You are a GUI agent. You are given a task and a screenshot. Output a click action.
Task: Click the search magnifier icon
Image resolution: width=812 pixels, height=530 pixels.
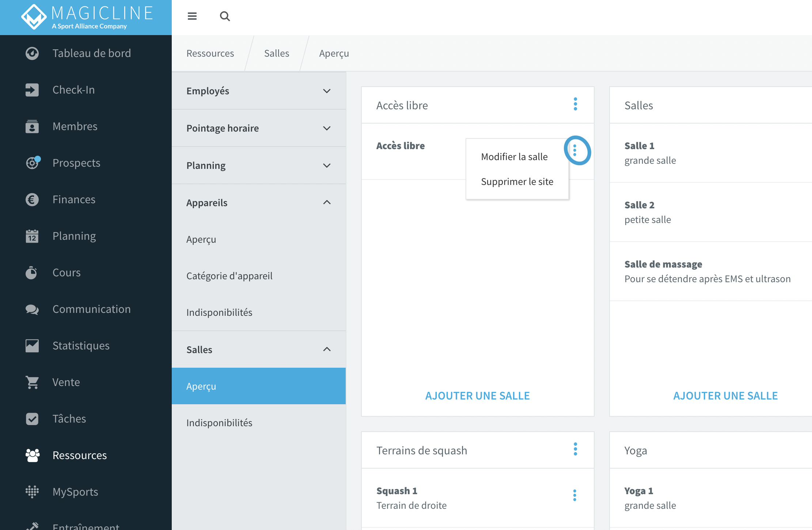click(x=225, y=16)
